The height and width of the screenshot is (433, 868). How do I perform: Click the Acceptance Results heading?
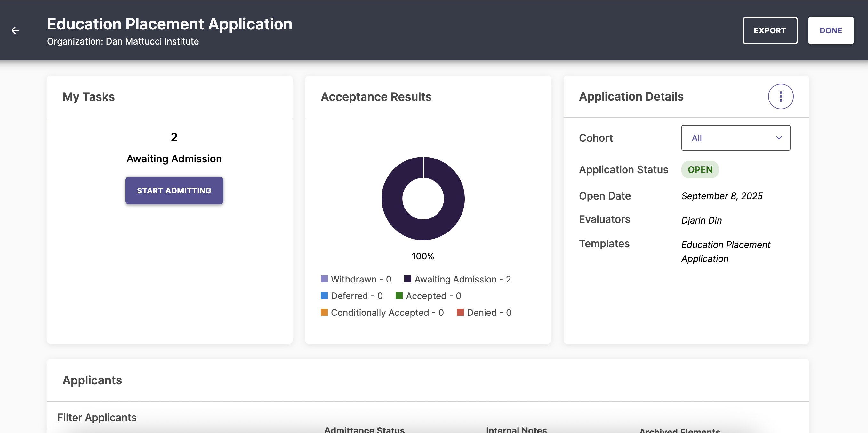coord(376,97)
